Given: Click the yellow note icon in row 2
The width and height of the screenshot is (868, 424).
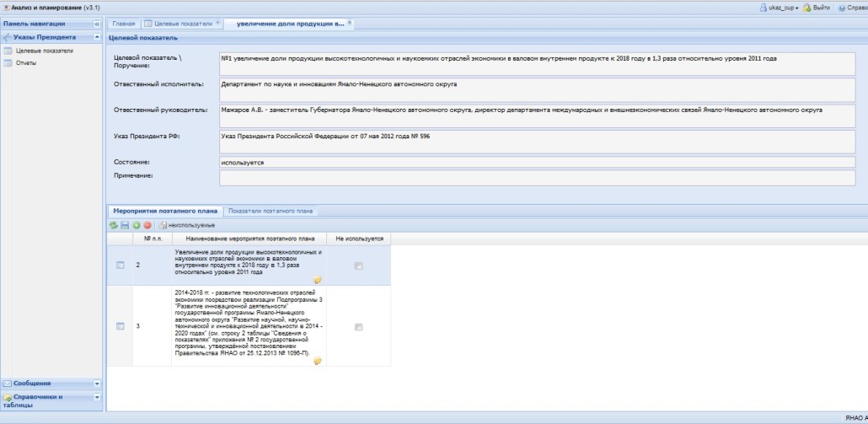Looking at the screenshot, I should (x=318, y=280).
